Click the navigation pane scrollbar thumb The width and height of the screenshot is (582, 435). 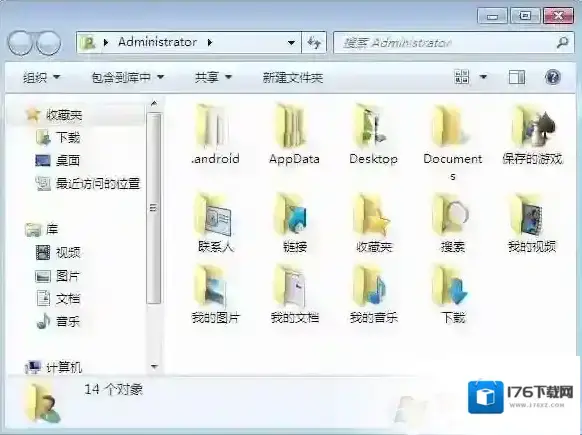tap(154, 209)
